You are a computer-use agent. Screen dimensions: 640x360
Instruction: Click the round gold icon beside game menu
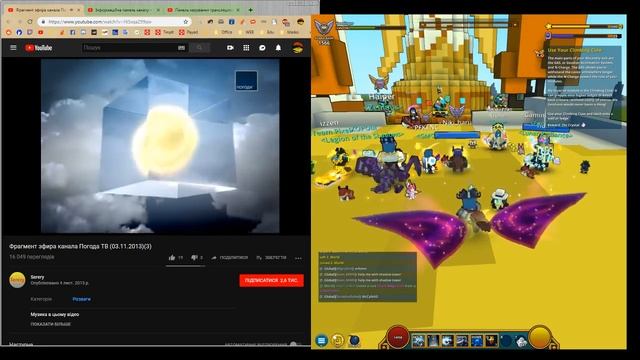coord(338,340)
